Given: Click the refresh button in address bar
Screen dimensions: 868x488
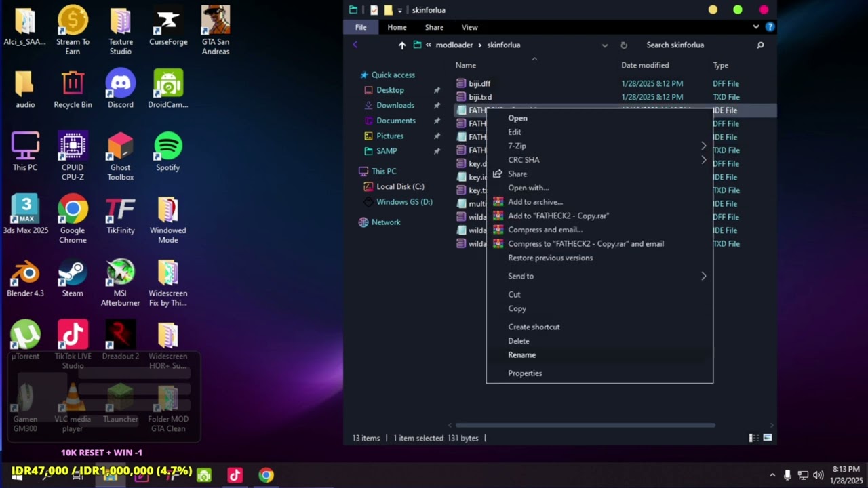Looking at the screenshot, I should point(624,45).
